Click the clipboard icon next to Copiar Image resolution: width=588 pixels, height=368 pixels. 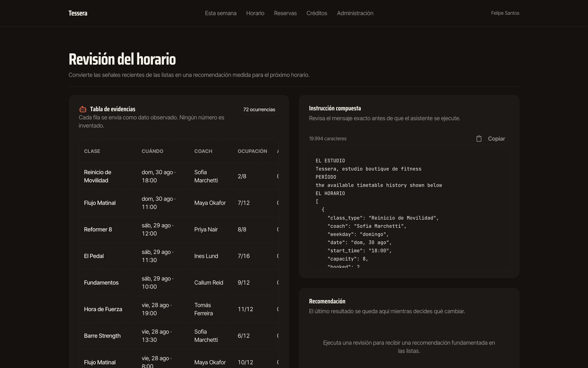click(x=479, y=138)
